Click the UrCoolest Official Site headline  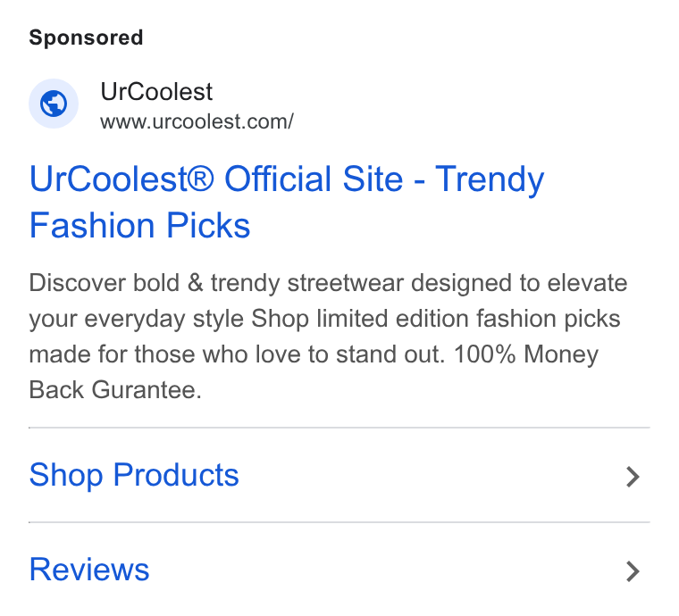(286, 202)
